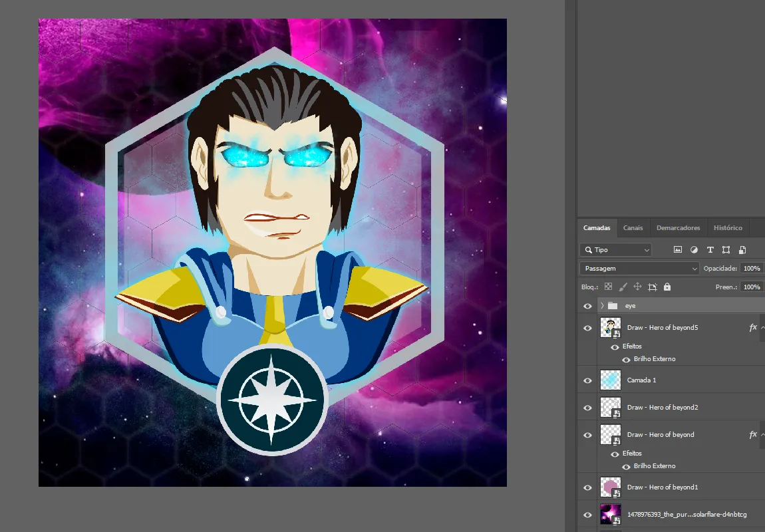Switch to the Camadas tab

point(597,227)
